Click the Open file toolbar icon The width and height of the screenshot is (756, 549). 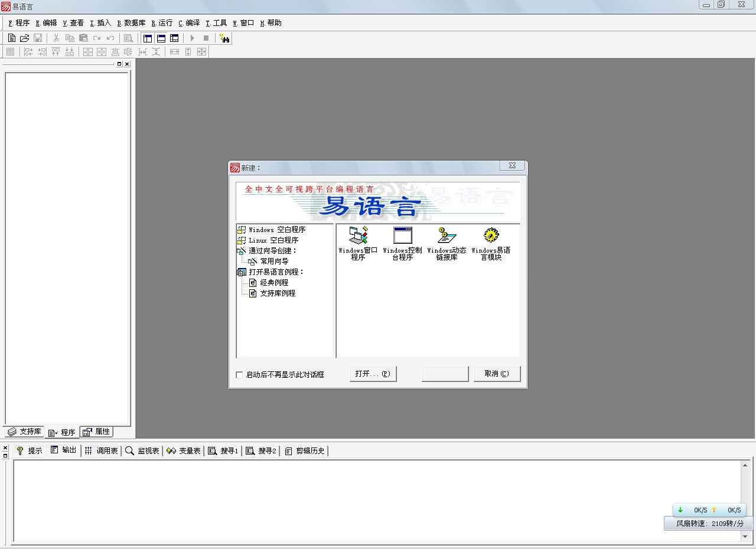click(x=25, y=38)
